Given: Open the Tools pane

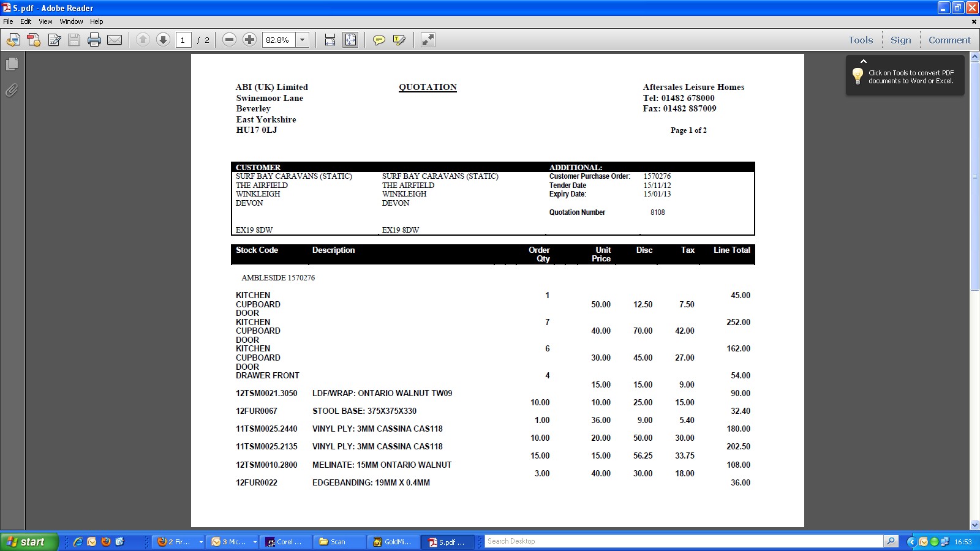Looking at the screenshot, I should pos(861,40).
